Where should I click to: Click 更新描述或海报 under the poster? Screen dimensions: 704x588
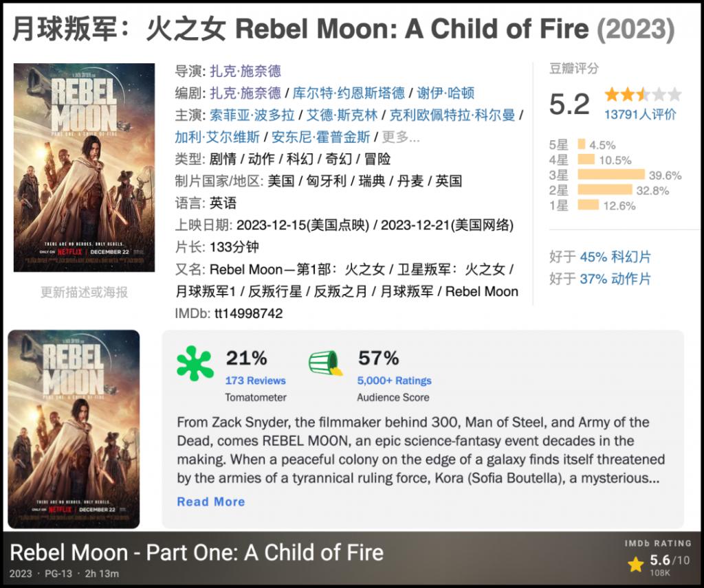pos(84,292)
